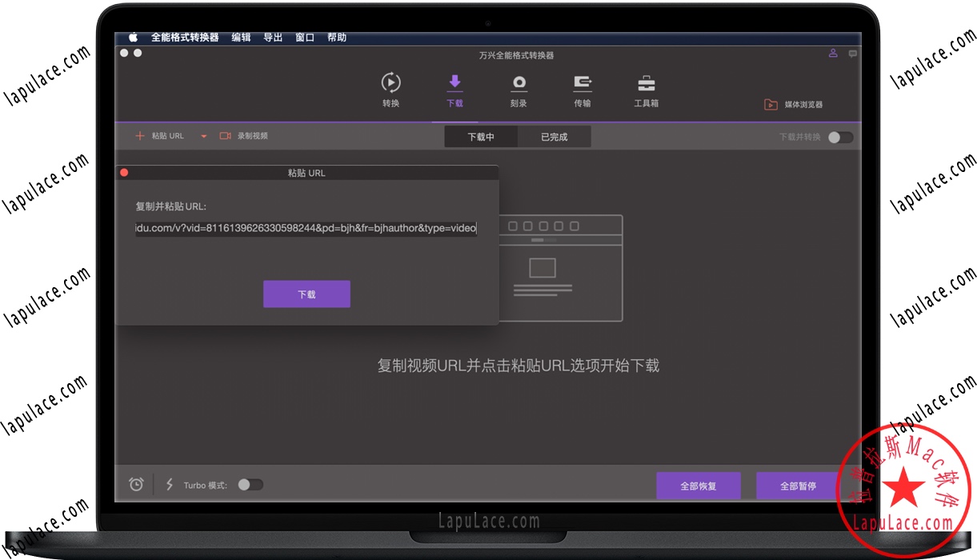Switch to the 下载中 tab
The width and height of the screenshot is (977, 560).
pos(480,137)
